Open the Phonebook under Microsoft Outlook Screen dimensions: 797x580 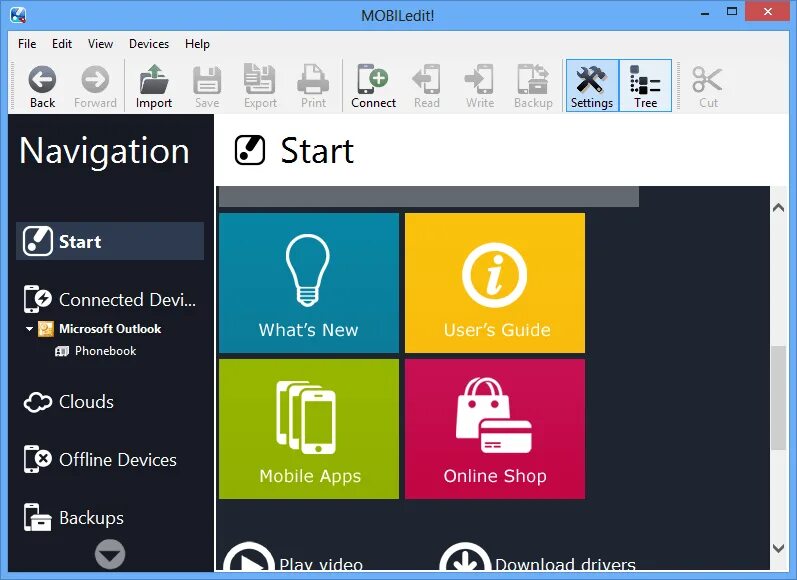[x=105, y=351]
